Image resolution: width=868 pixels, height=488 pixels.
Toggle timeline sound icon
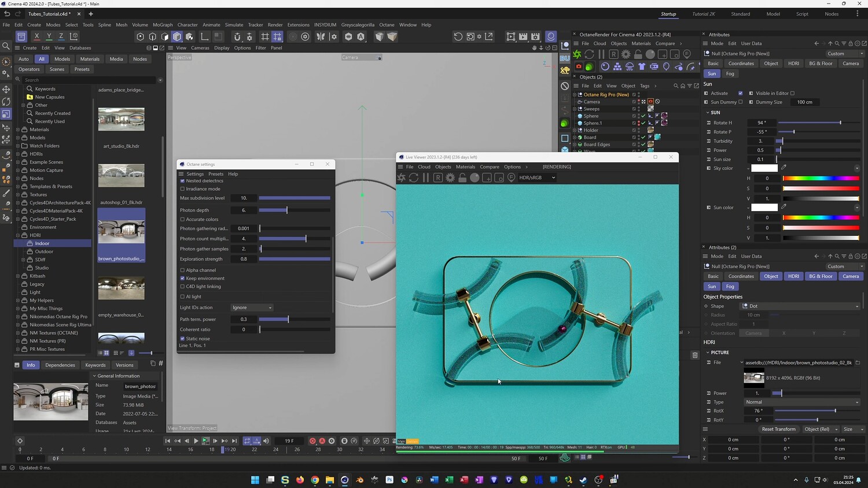click(x=266, y=441)
